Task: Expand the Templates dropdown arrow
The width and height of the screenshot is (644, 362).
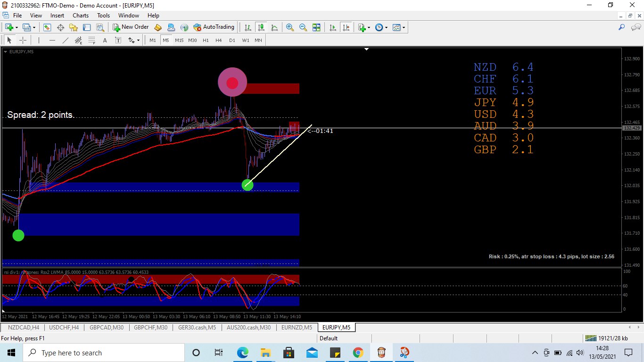Action: [404, 27]
